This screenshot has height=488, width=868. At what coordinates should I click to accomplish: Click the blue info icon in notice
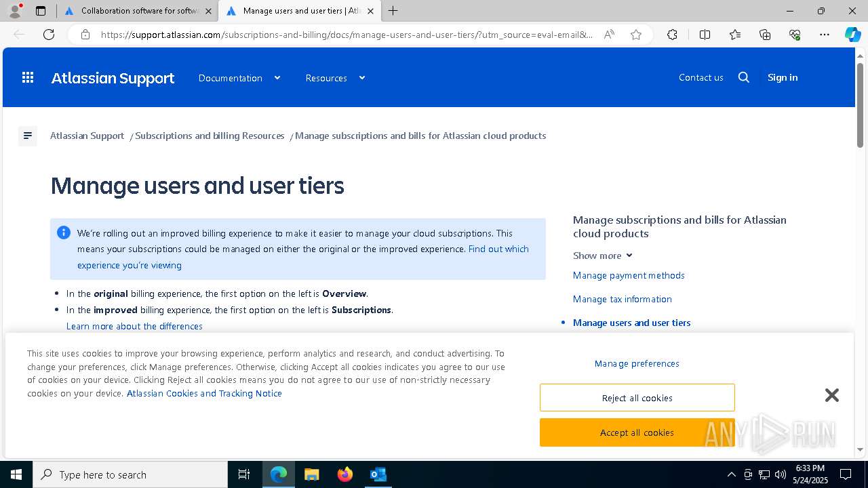[x=64, y=232]
